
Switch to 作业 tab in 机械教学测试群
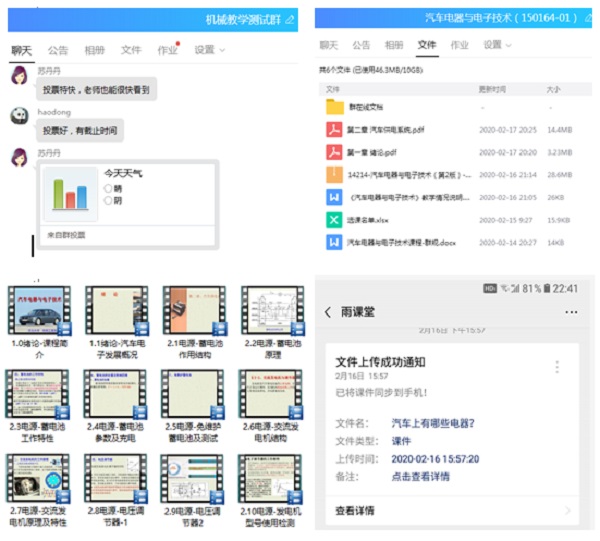coord(167,49)
